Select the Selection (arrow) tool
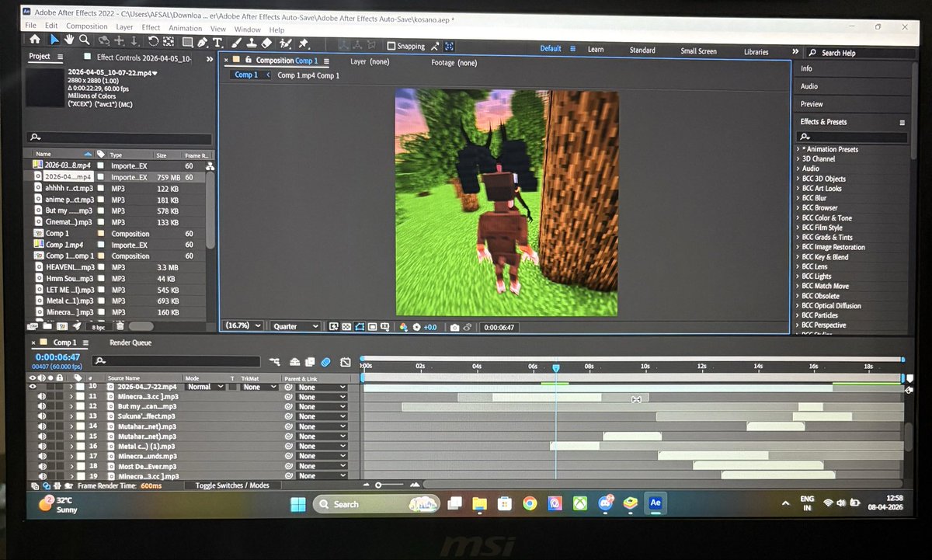 tap(54, 40)
